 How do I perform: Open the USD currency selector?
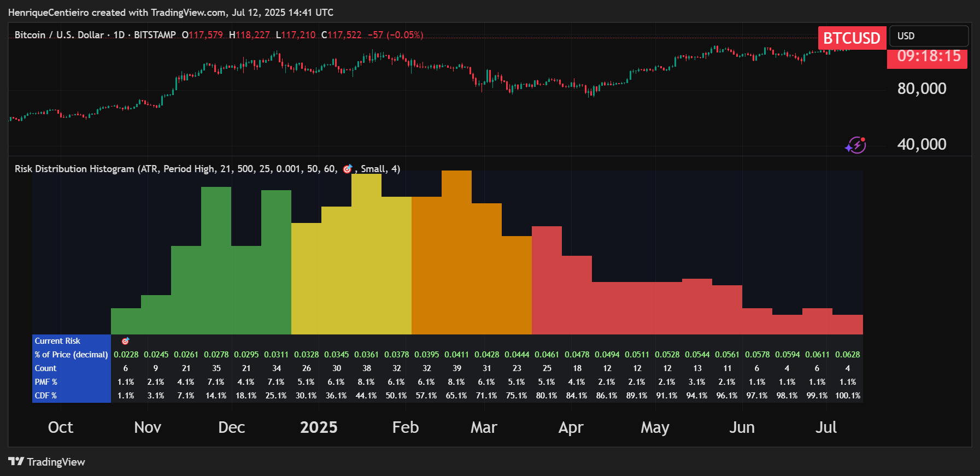tap(929, 36)
